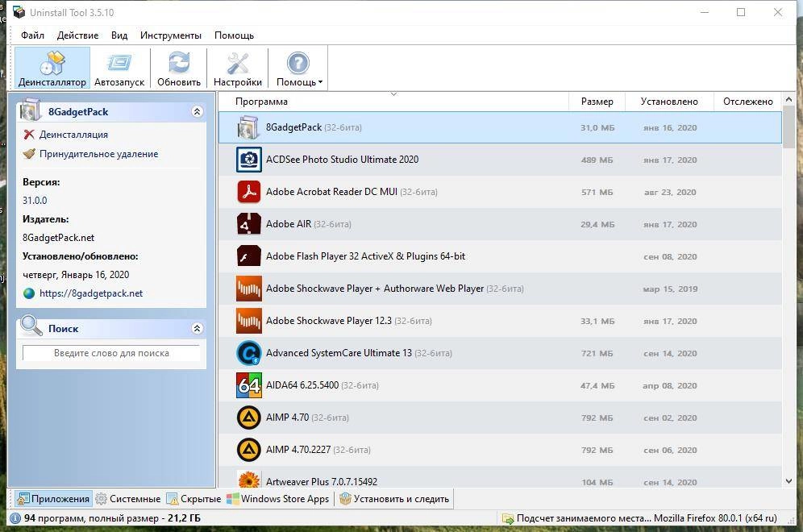Image resolution: width=803 pixels, height=532 pixels.
Task: Select AIMP 4.70 icon
Action: coord(249,418)
